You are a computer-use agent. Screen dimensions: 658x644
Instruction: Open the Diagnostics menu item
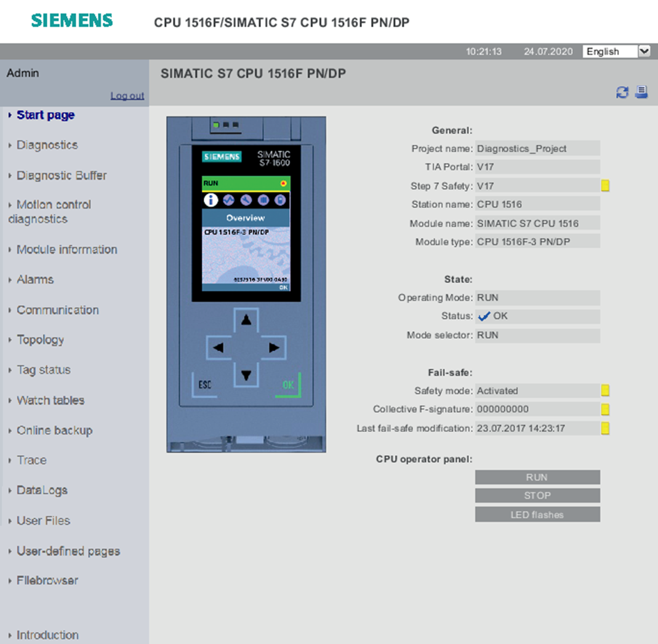click(47, 145)
